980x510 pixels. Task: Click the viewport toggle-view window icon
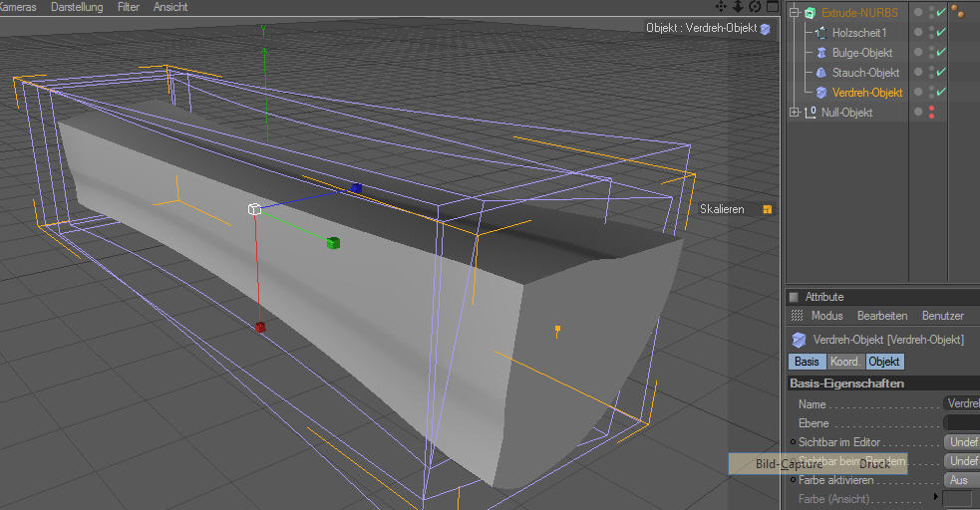pos(773,6)
